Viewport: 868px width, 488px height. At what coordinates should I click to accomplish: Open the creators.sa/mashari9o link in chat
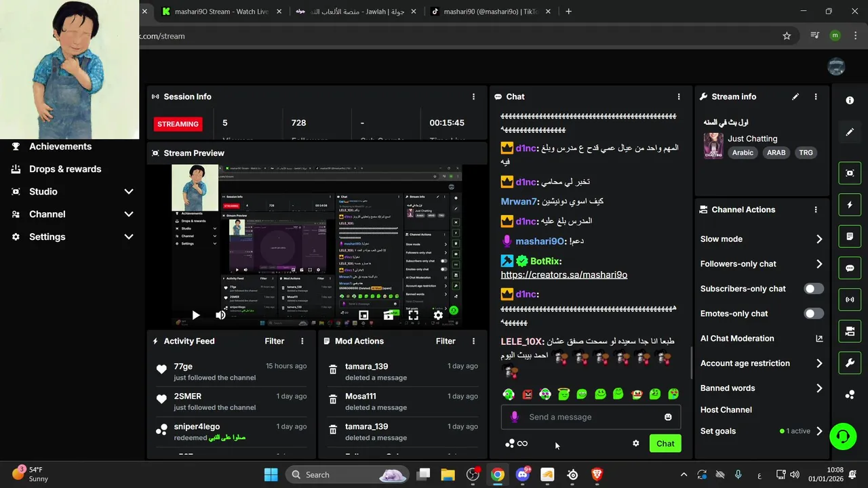click(x=564, y=274)
